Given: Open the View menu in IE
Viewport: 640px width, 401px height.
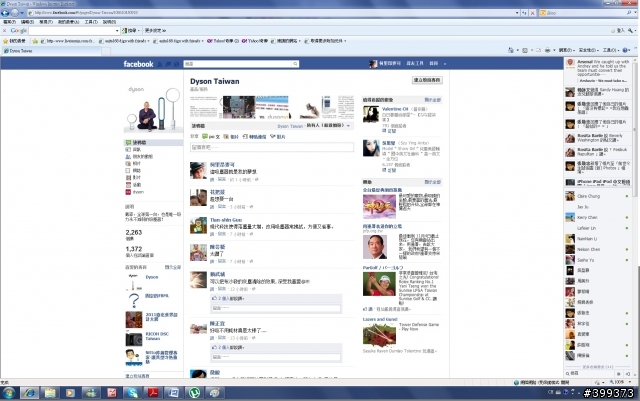Looking at the screenshot, I should 46,22.
